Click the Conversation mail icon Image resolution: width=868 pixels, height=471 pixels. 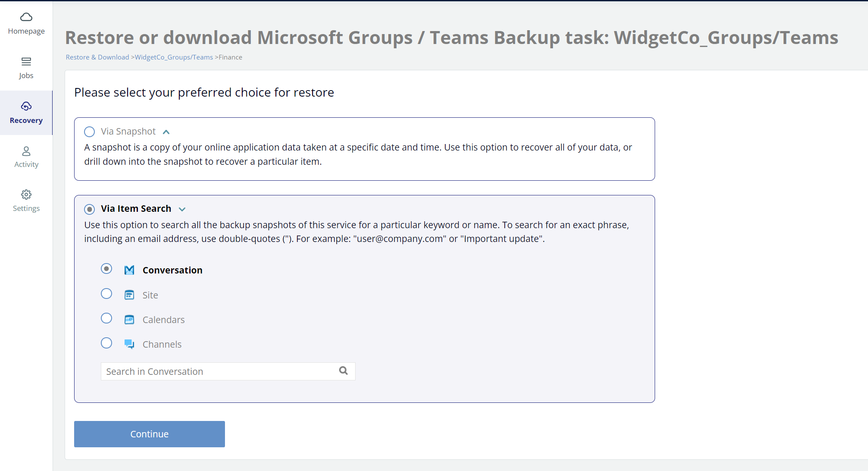pyautogui.click(x=129, y=270)
